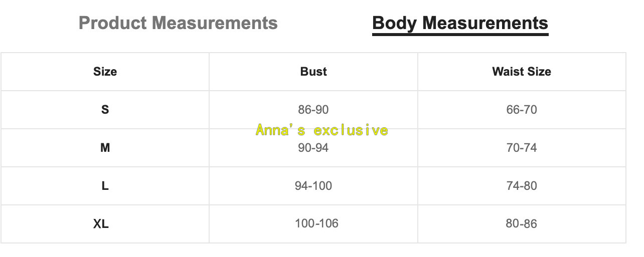This screenshot has height=257, width=644.
Task: Open the Body Measurements tab
Action: pyautogui.click(x=460, y=23)
